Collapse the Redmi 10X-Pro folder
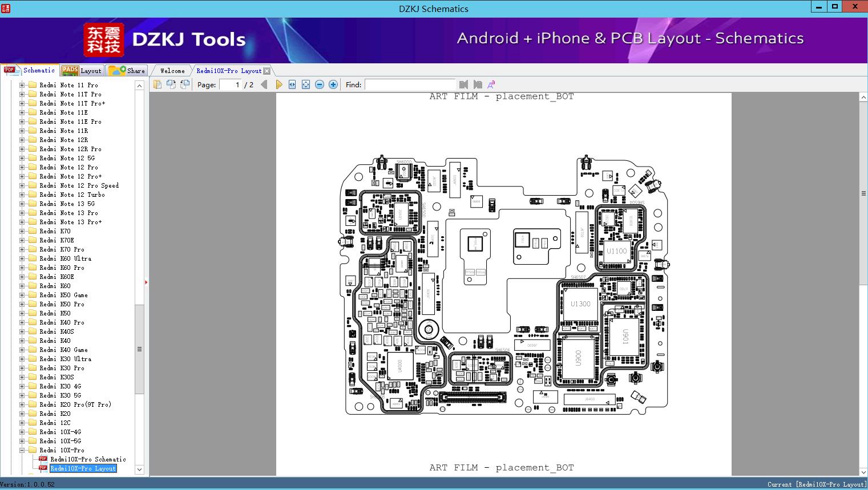The height and width of the screenshot is (490, 868). [x=22, y=450]
